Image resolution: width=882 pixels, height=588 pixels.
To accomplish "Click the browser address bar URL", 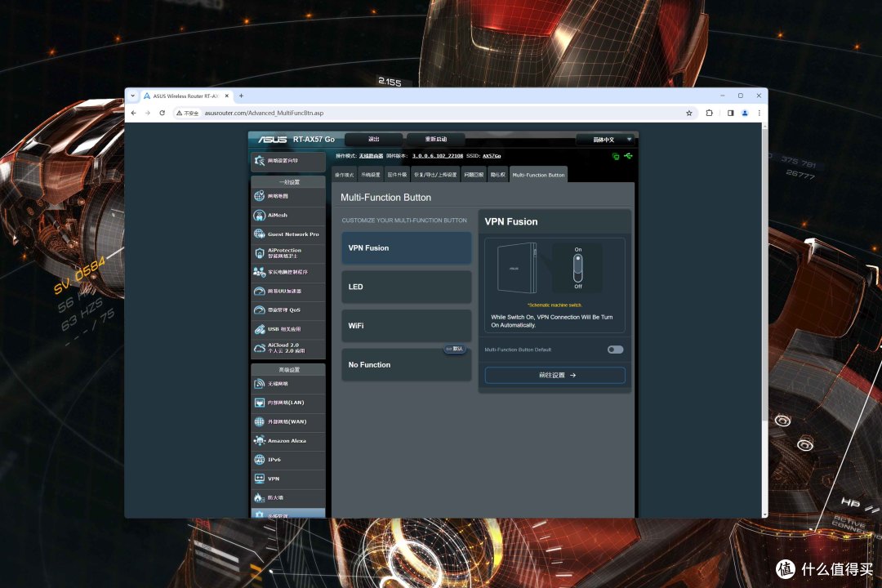I will (265, 113).
